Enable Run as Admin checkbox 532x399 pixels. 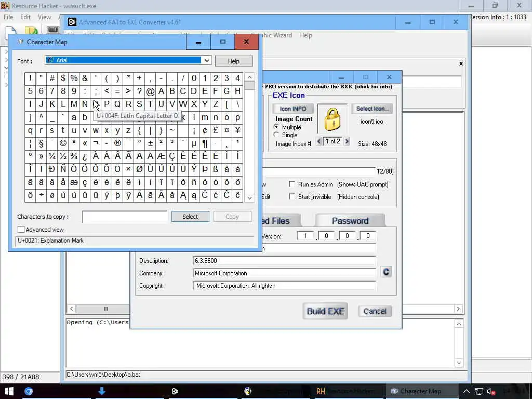[x=292, y=184]
